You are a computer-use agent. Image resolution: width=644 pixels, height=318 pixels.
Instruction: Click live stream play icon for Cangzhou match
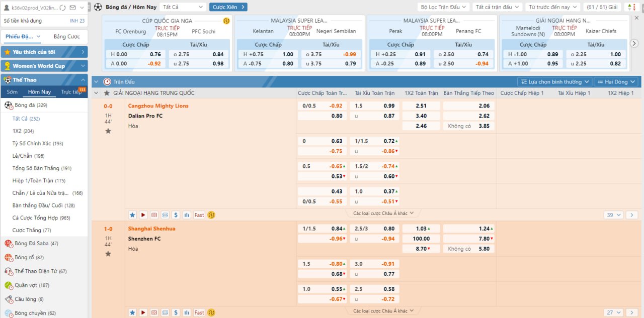pyautogui.click(x=143, y=215)
